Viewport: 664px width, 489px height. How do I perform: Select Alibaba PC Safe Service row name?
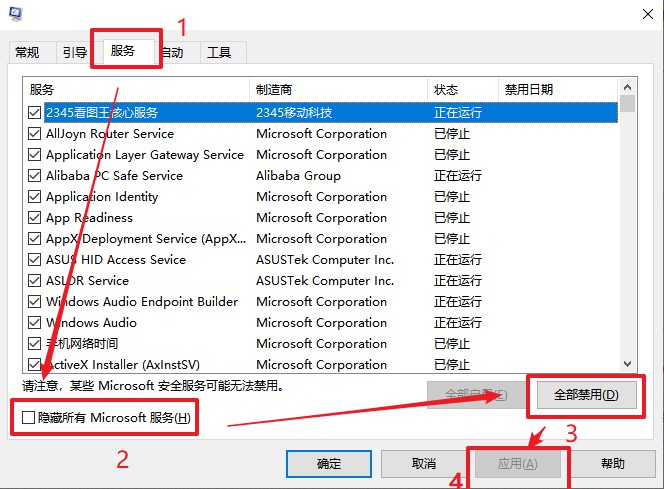pos(114,176)
